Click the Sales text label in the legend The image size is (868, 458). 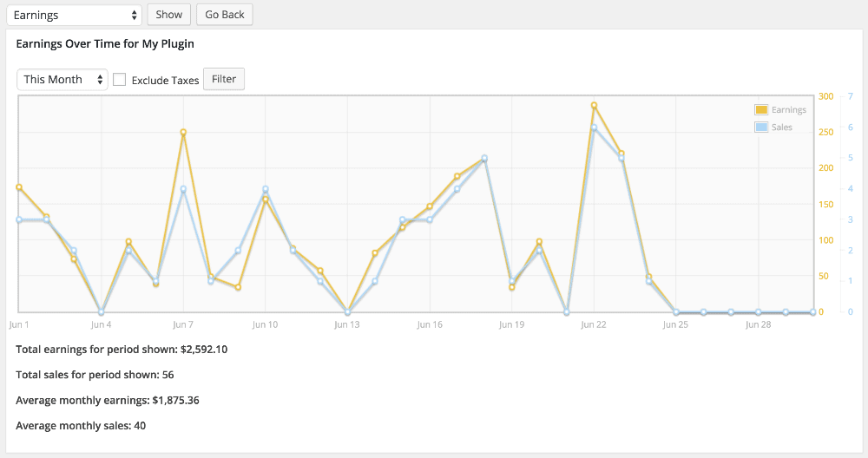click(781, 128)
